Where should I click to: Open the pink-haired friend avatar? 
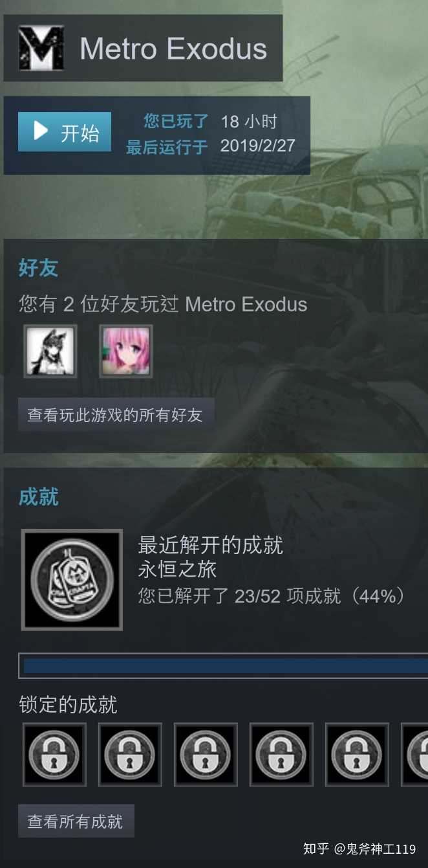pos(126,351)
